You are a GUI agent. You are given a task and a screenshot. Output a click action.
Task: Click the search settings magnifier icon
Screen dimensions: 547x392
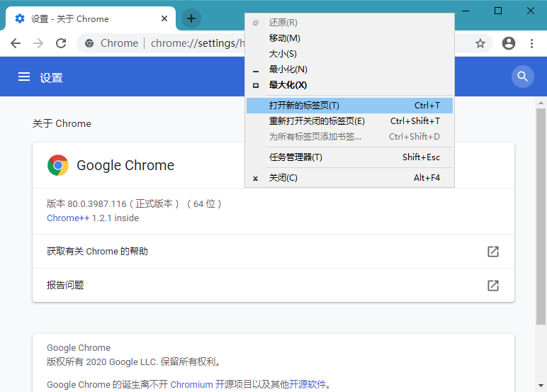523,77
